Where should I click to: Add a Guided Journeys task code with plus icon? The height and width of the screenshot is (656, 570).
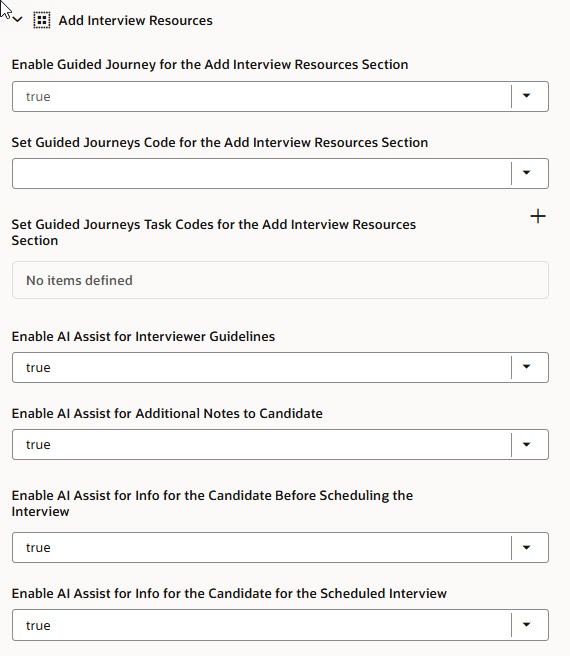[538, 216]
